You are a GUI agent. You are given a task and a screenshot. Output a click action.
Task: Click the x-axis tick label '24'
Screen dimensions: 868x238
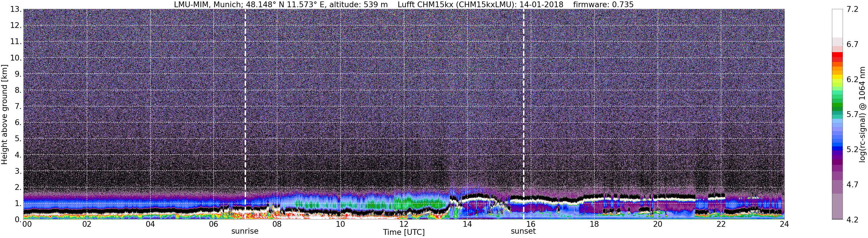pyautogui.click(x=784, y=224)
